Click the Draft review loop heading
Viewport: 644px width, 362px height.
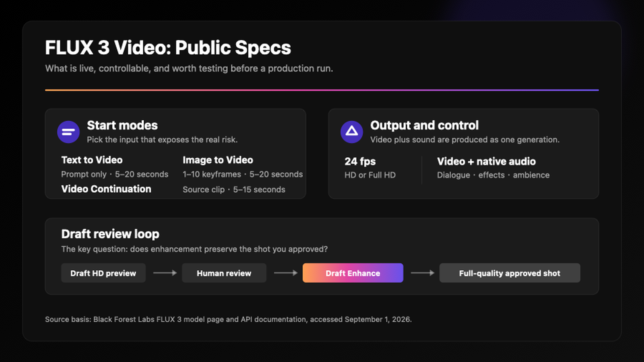pyautogui.click(x=110, y=234)
